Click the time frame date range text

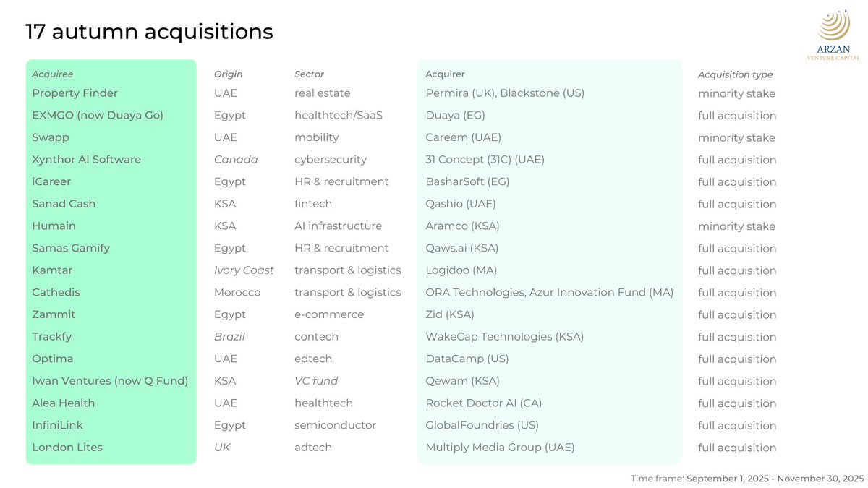[775, 479]
